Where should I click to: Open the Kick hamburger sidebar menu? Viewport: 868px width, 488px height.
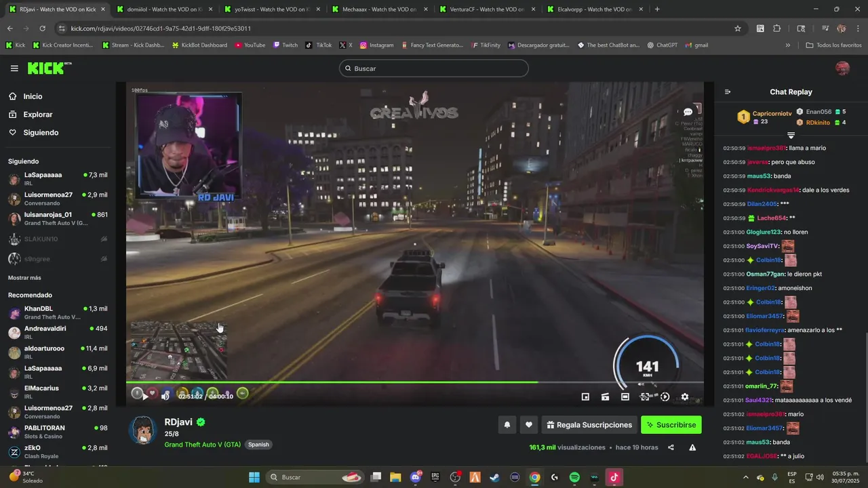[14, 68]
